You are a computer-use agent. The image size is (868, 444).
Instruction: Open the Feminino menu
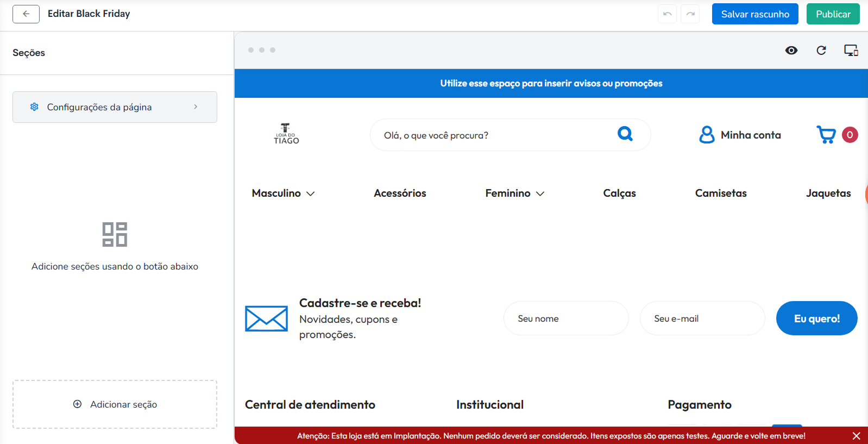[x=508, y=193]
